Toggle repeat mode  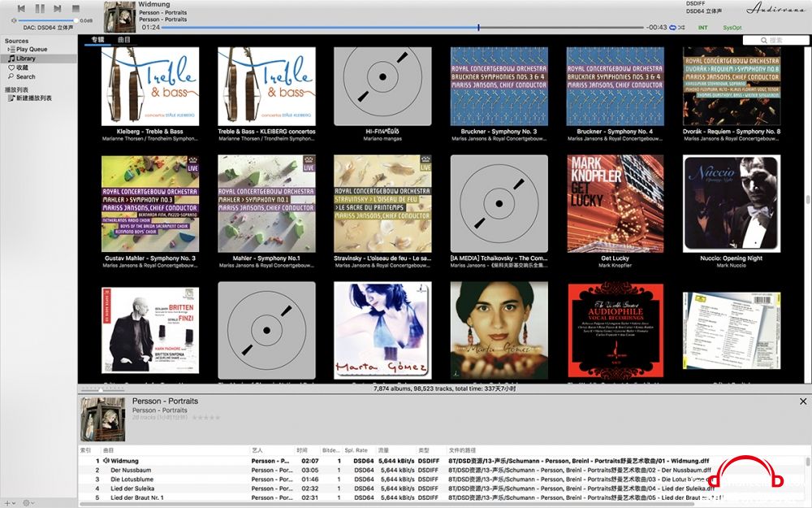tap(672, 28)
